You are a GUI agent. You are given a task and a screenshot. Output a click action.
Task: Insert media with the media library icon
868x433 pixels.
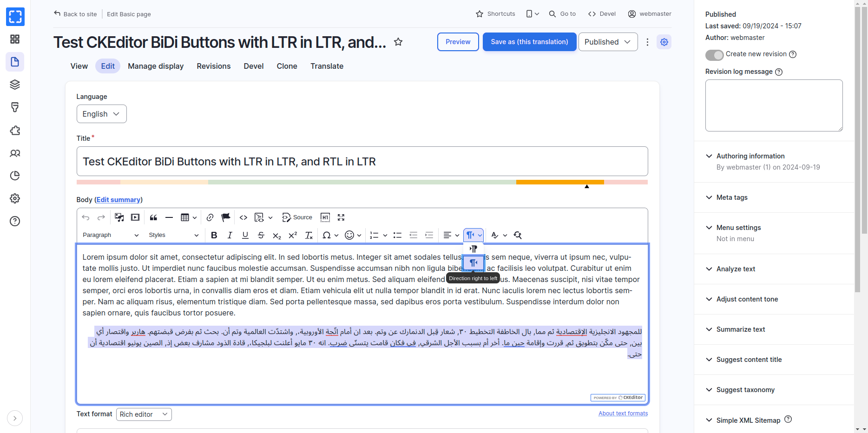119,217
